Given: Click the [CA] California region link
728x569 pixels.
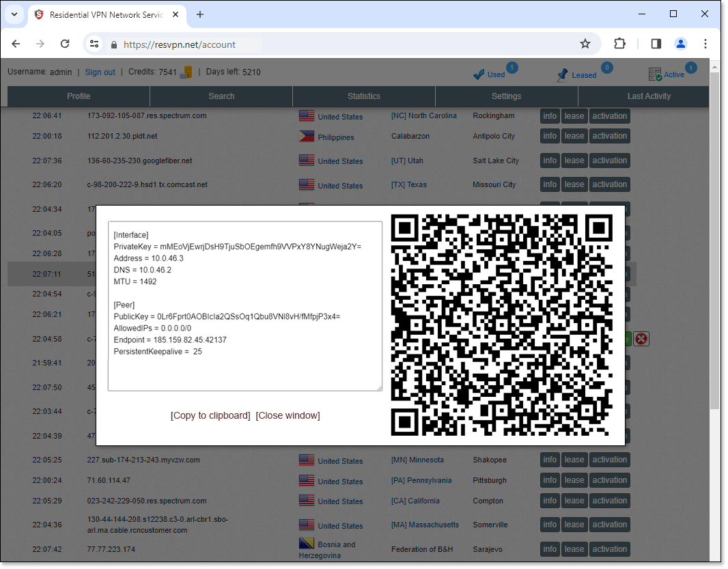Looking at the screenshot, I should pos(415,501).
